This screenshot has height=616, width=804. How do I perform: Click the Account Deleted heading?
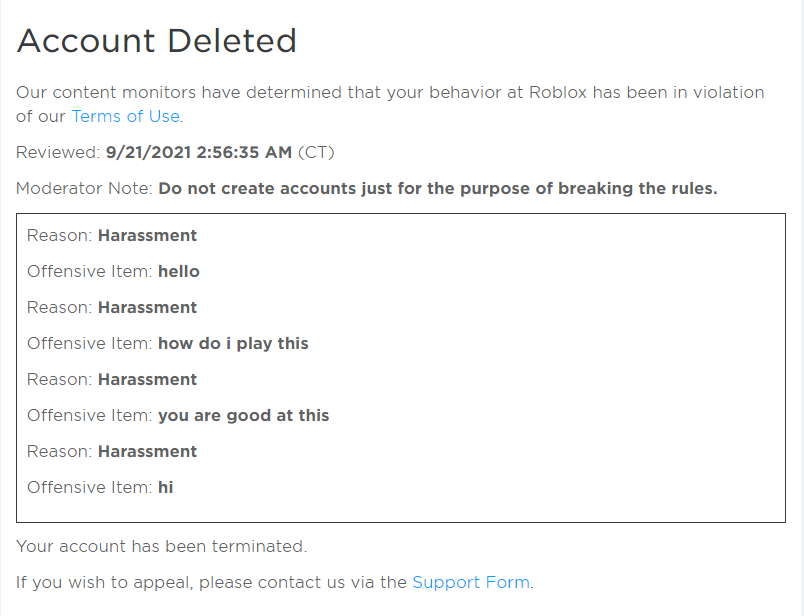157,41
